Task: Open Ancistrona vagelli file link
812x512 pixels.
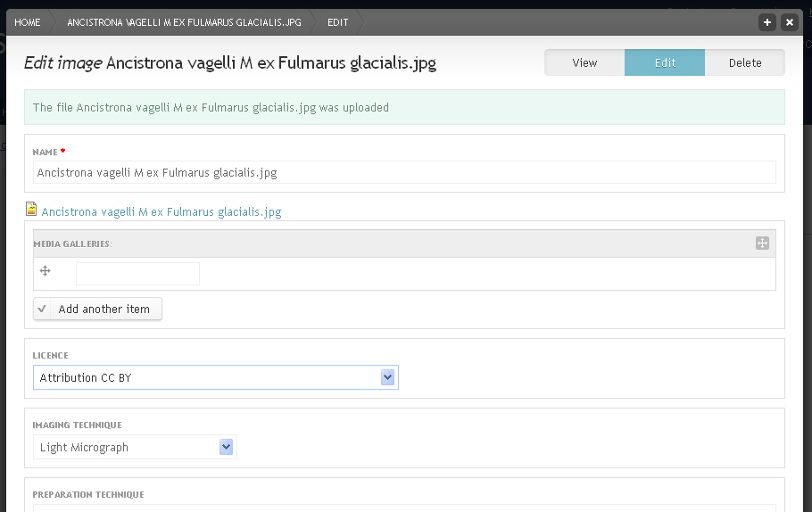Action: pyautogui.click(x=161, y=211)
